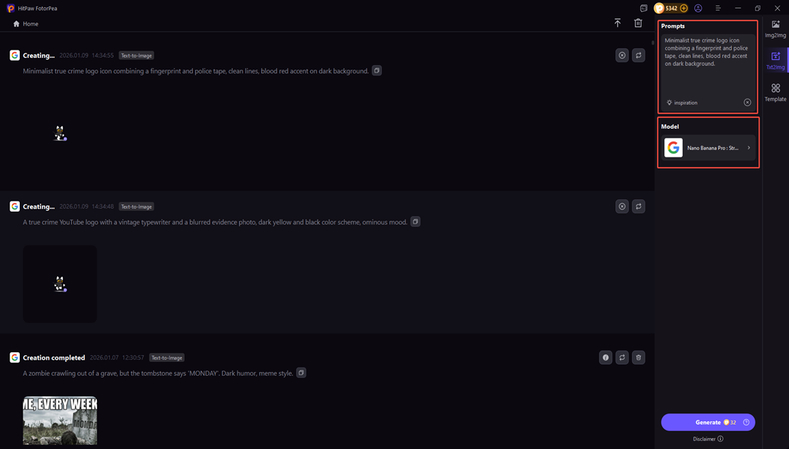Delete the completed zombie creation
This screenshot has height=449, width=789.
638,357
